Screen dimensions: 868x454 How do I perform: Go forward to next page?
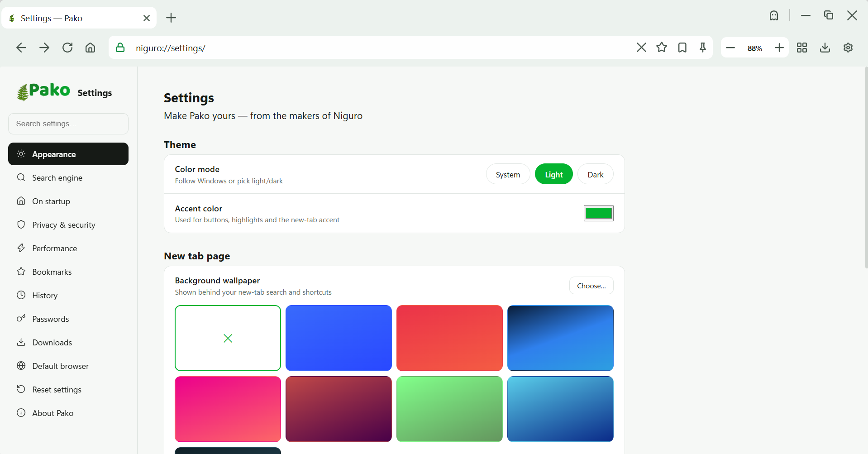pyautogui.click(x=44, y=48)
